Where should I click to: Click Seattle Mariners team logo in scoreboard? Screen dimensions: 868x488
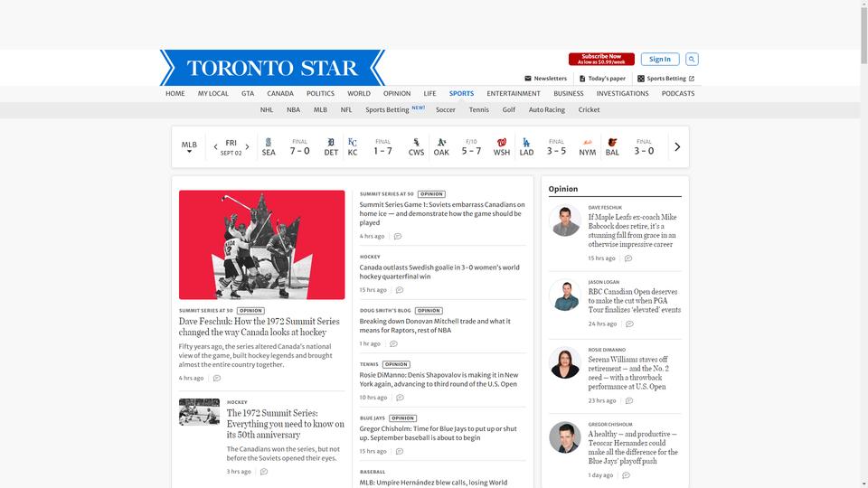tap(269, 142)
